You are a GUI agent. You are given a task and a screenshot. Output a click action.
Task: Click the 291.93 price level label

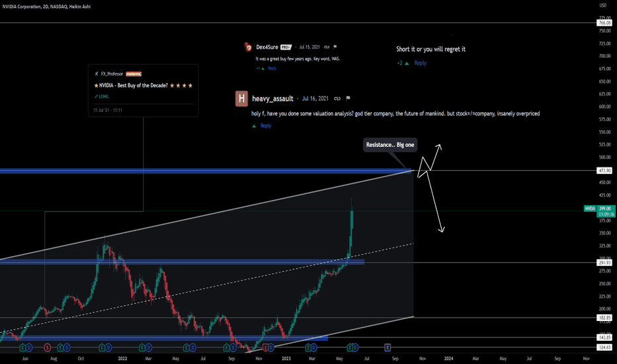point(604,263)
